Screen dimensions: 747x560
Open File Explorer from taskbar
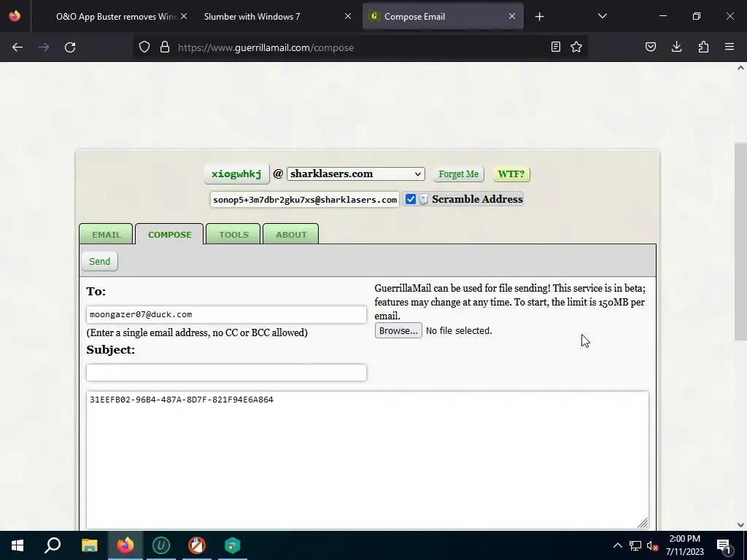[89, 545]
